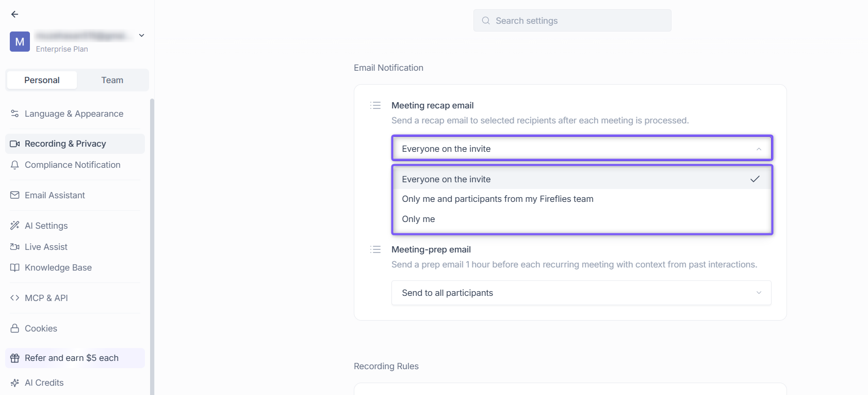The width and height of the screenshot is (868, 395).
Task: Select the Personal tab
Action: coord(42,80)
